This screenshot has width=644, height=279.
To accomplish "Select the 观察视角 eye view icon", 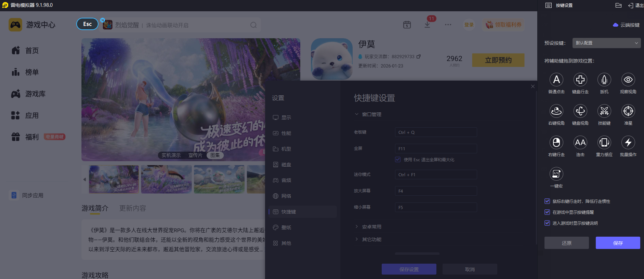I will pos(628,80).
